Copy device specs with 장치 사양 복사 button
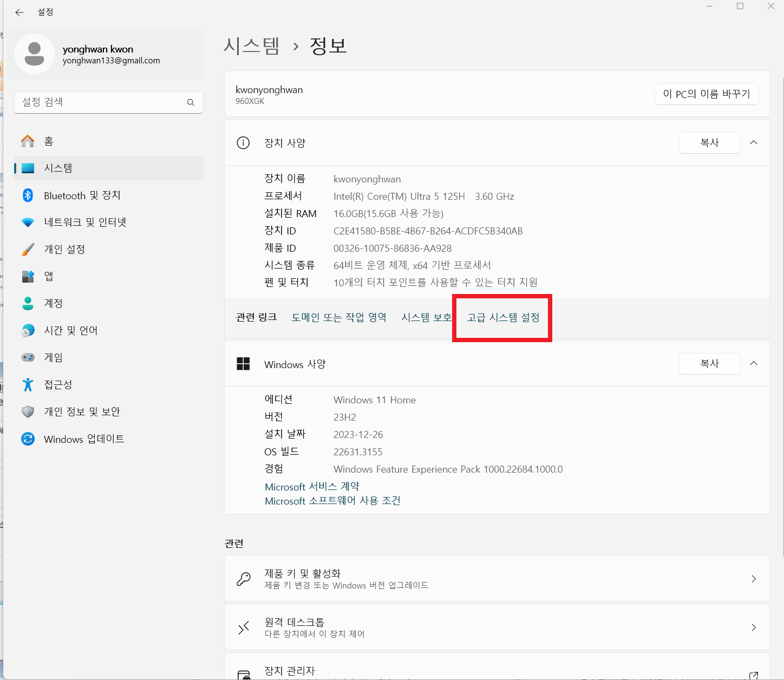 [x=709, y=142]
